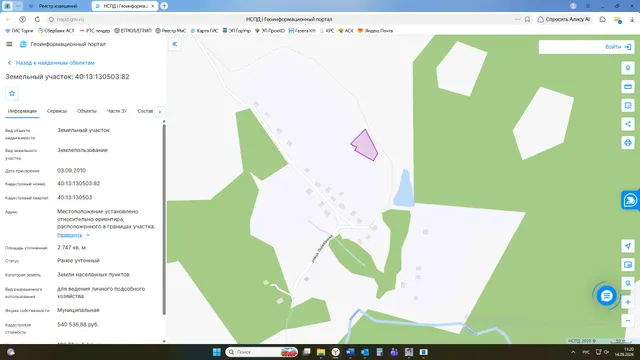Toggle the mini-map overview icon
Screen dimensions: 640x360
click(x=628, y=265)
